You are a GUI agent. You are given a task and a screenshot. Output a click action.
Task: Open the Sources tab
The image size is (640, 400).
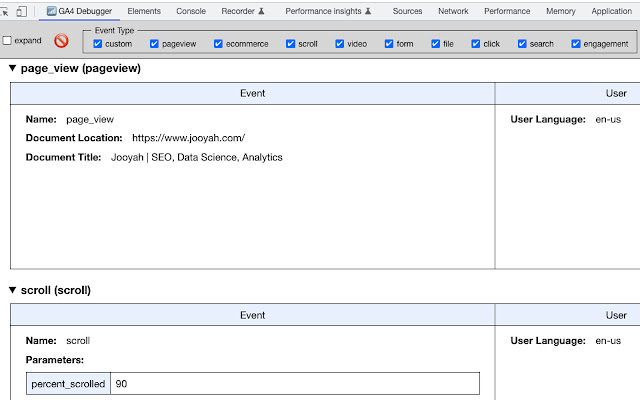(407, 11)
